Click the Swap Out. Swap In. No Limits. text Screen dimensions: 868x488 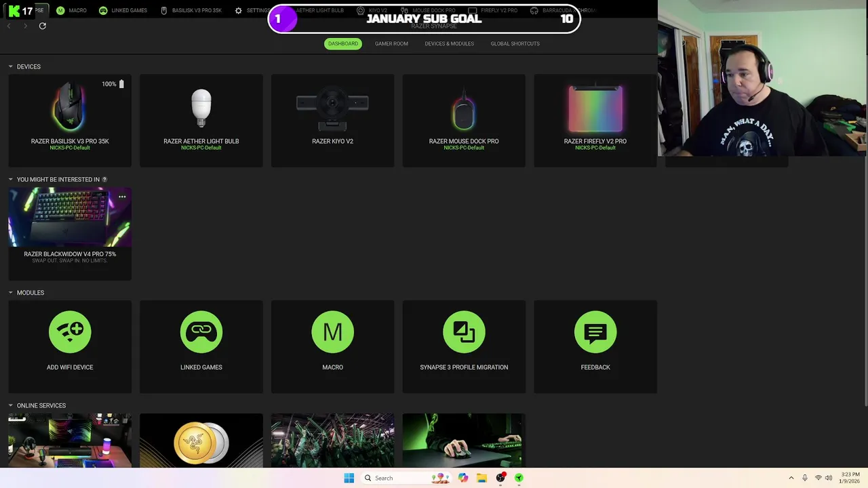70,260
